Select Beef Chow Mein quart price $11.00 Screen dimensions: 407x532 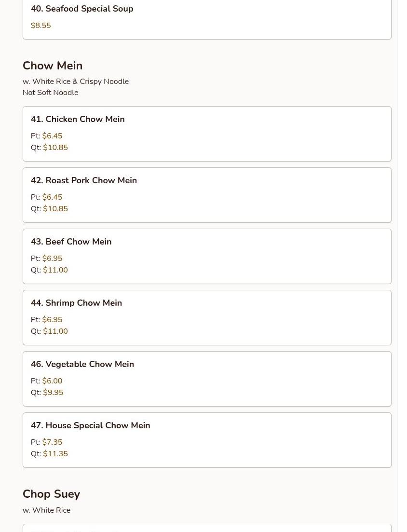point(55,270)
